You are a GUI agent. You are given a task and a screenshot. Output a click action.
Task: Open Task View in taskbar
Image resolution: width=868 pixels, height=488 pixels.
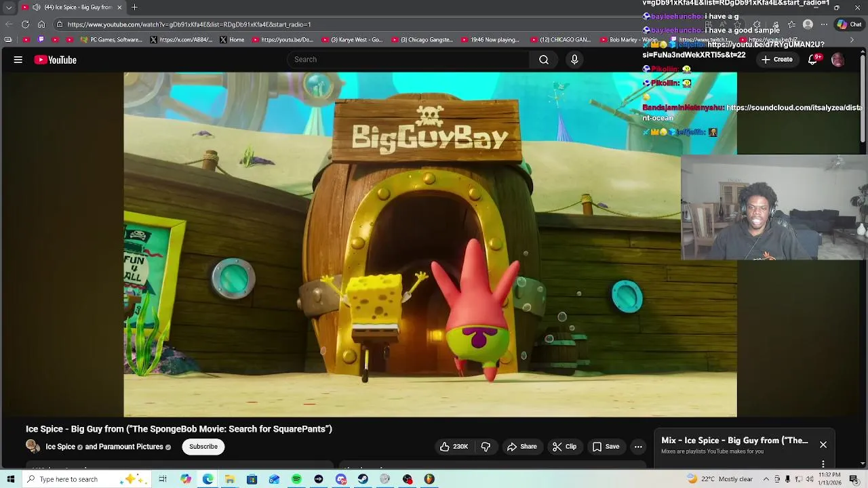click(x=163, y=479)
